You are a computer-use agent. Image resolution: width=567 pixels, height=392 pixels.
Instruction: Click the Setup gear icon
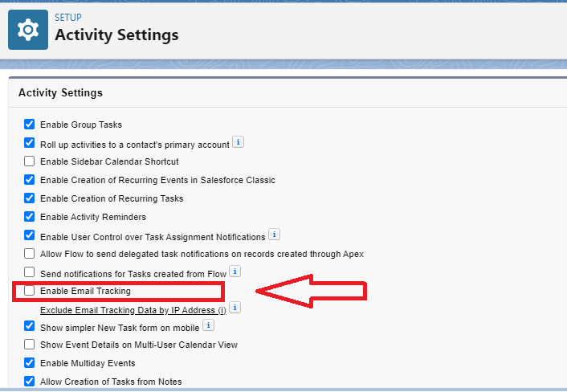(28, 30)
